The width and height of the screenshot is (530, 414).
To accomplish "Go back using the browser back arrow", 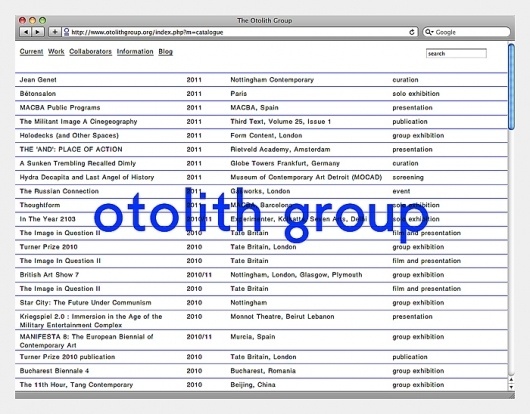I will coord(25,32).
